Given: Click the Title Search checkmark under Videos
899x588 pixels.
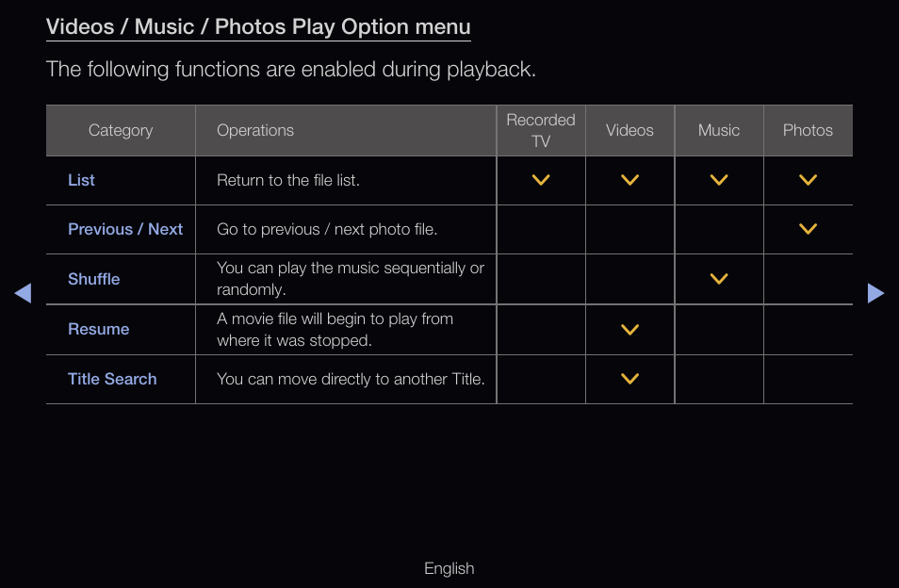Looking at the screenshot, I should (x=629, y=378).
